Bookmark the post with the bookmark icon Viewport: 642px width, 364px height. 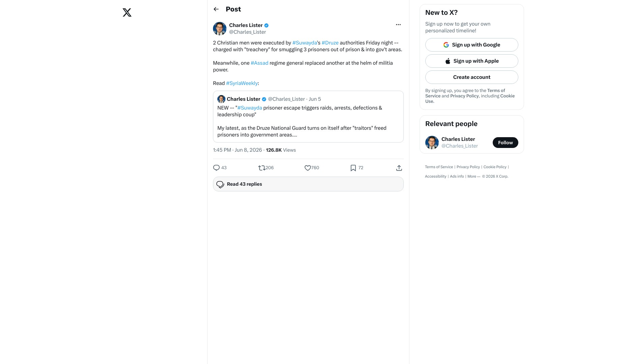pyautogui.click(x=353, y=168)
